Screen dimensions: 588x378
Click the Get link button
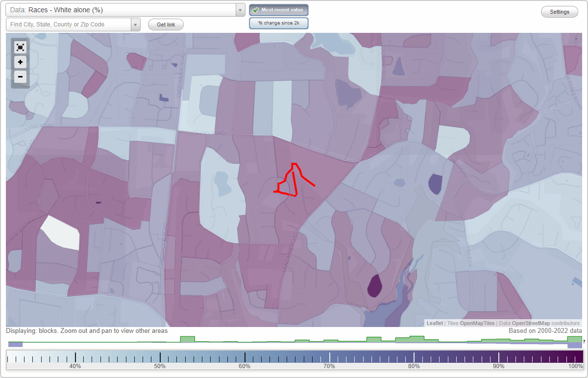click(166, 25)
